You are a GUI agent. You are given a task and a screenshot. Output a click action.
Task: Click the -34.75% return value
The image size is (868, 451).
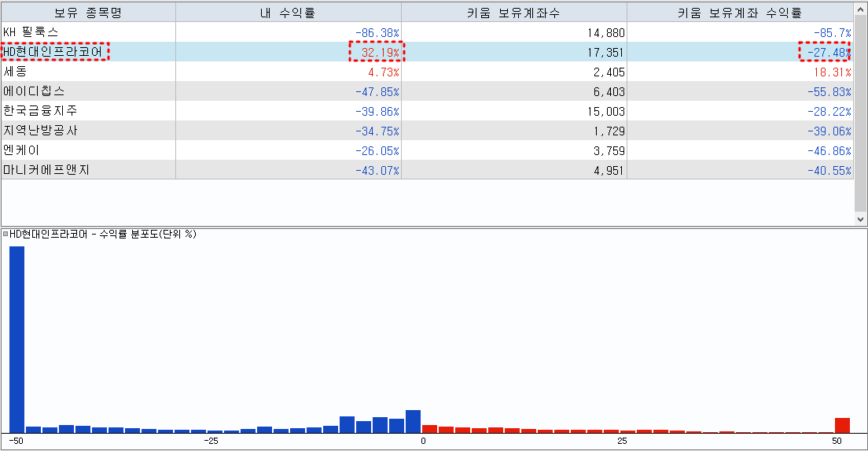(x=377, y=131)
